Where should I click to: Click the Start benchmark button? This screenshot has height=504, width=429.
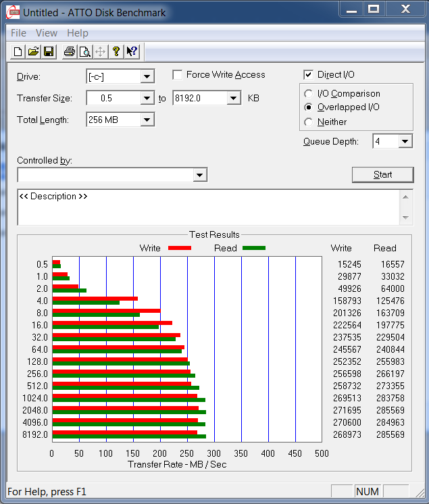[x=382, y=174]
